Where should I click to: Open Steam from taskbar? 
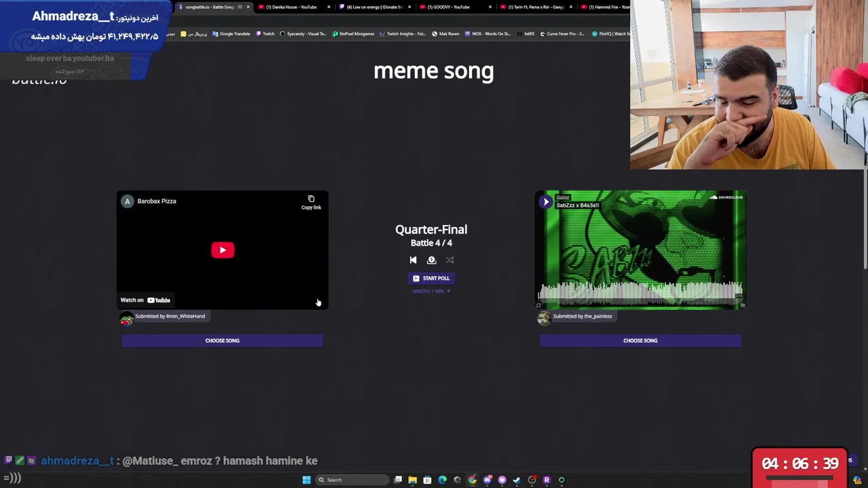[x=517, y=480]
